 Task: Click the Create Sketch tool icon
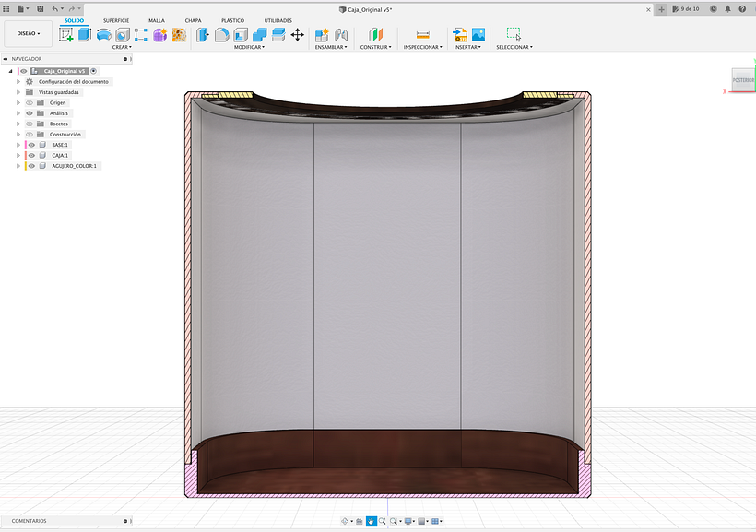click(66, 34)
